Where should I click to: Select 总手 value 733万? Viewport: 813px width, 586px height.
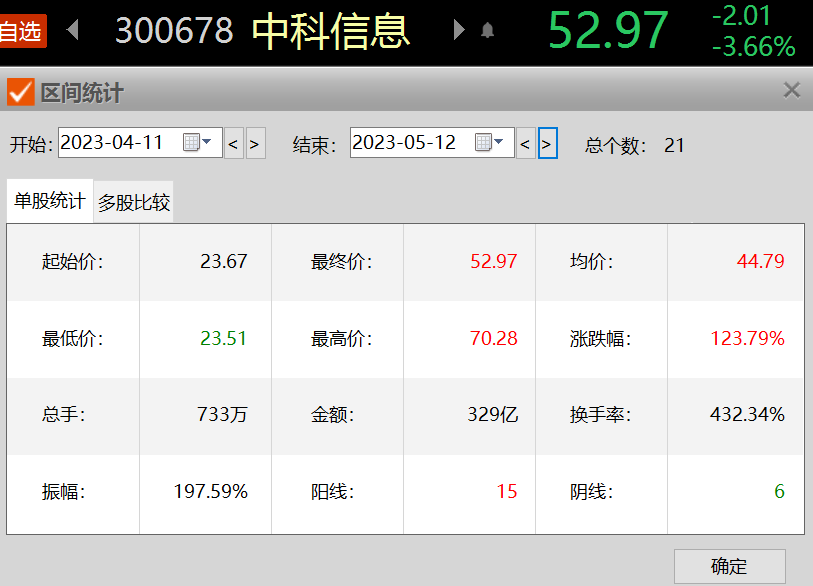(x=222, y=414)
